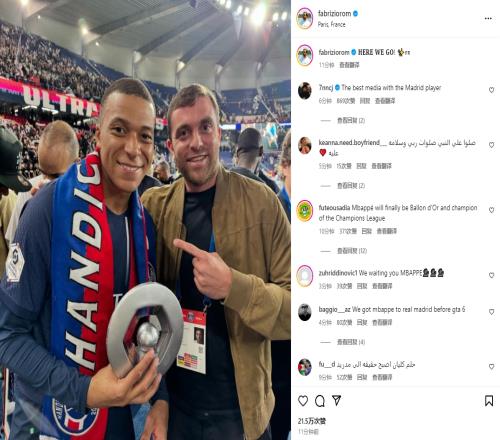Save the post with the bookmark icon

pos(489,401)
